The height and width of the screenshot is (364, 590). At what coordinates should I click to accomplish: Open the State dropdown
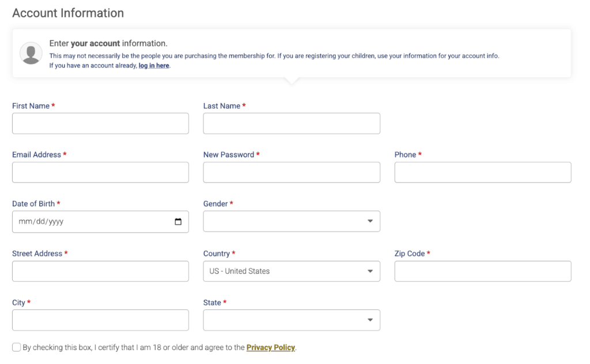tap(291, 320)
